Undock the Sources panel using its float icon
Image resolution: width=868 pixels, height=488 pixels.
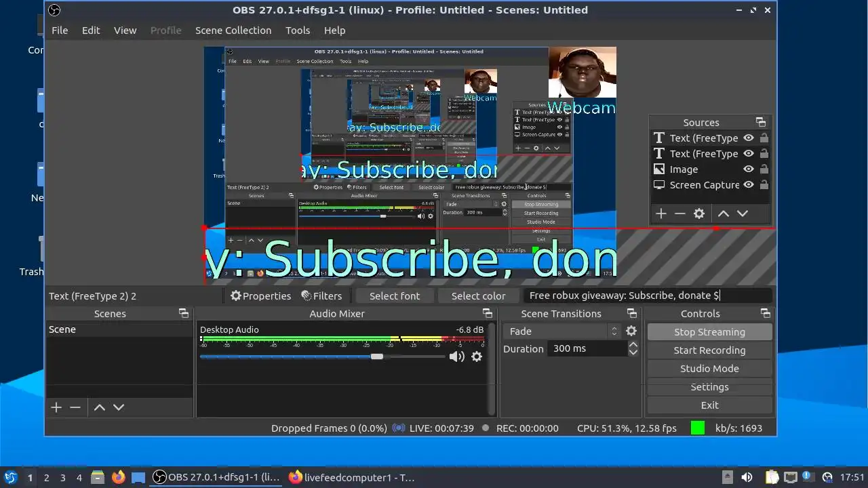click(760, 123)
